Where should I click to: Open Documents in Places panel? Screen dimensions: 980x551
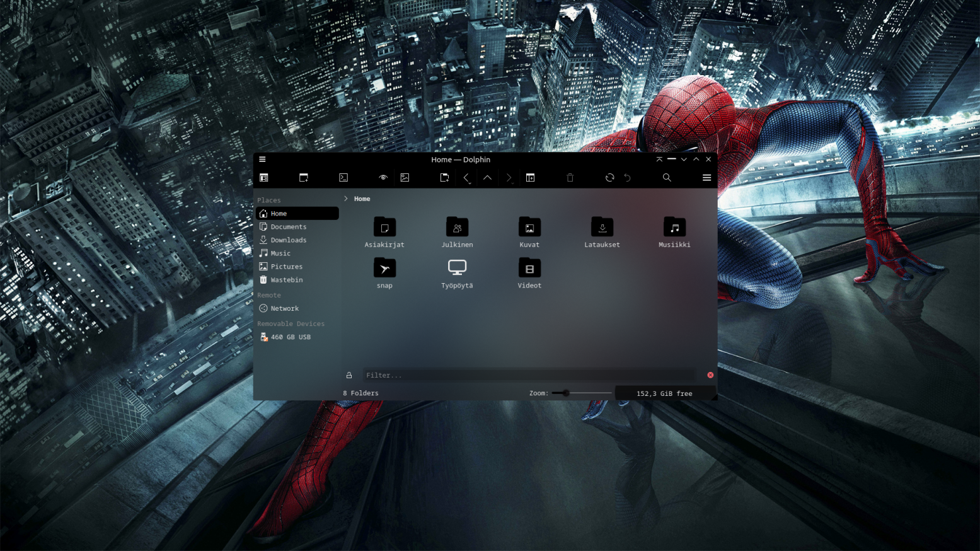pos(297,227)
